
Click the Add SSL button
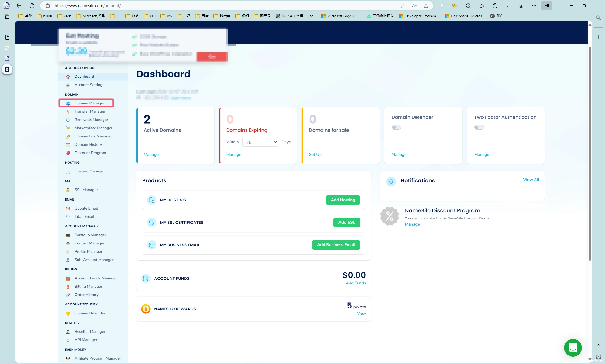[346, 222]
